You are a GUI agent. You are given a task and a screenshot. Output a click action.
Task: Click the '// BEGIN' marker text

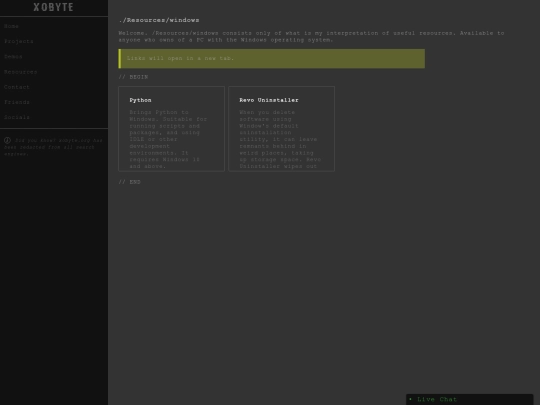pos(133,77)
